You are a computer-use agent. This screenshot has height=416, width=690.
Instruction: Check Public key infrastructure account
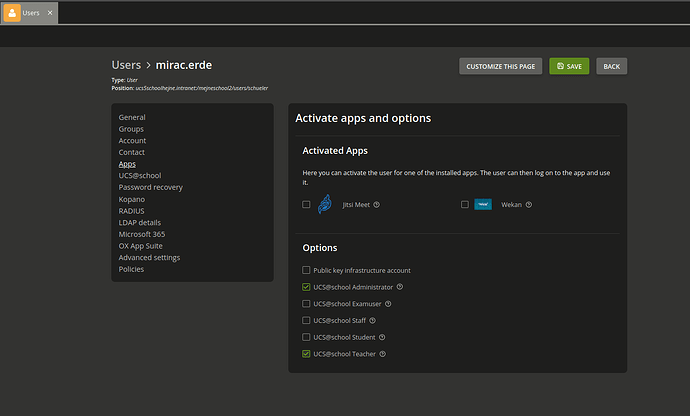[306, 270]
